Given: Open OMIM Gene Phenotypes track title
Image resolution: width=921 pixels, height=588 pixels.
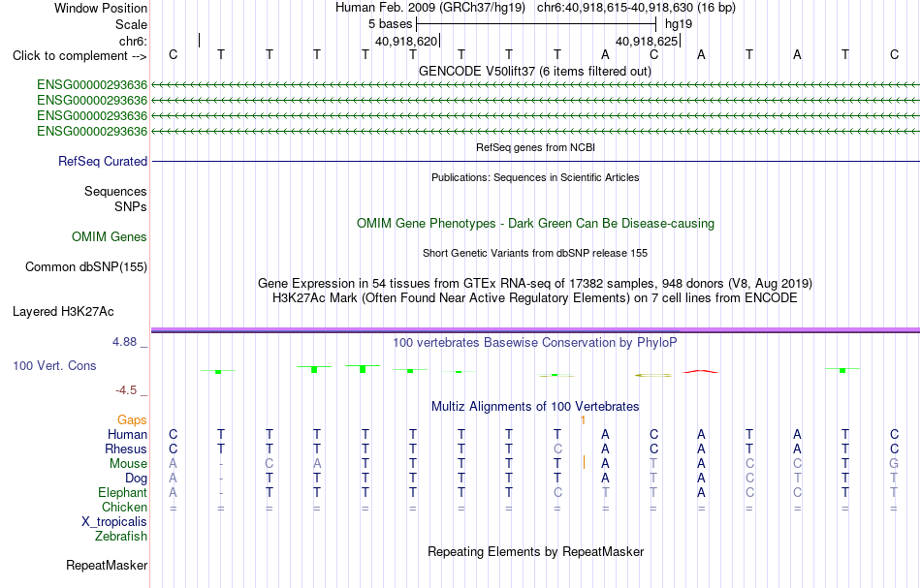Looking at the screenshot, I should 535,224.
